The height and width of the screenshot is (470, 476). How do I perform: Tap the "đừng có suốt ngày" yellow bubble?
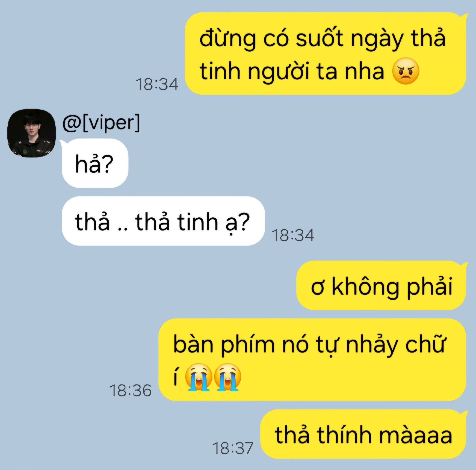(x=326, y=54)
